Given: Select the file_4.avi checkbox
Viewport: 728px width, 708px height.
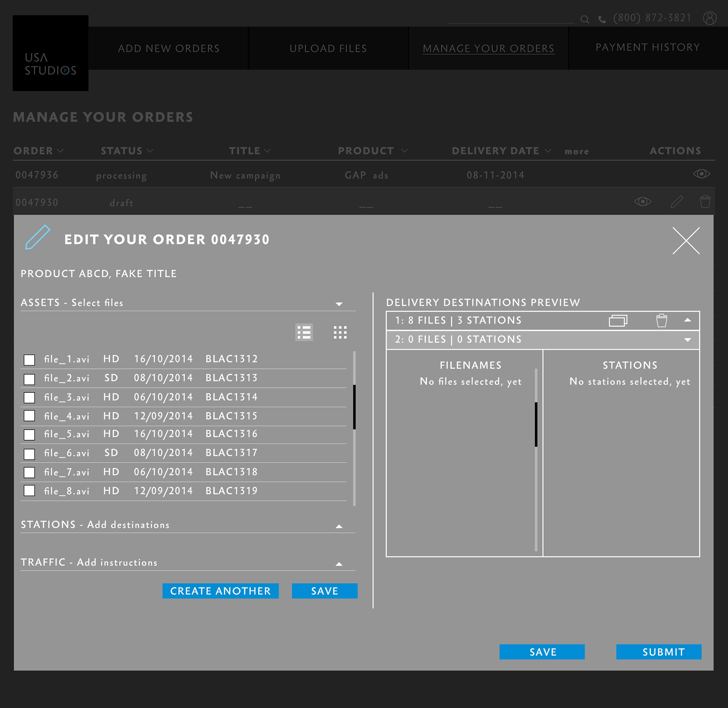Looking at the screenshot, I should 29,416.
